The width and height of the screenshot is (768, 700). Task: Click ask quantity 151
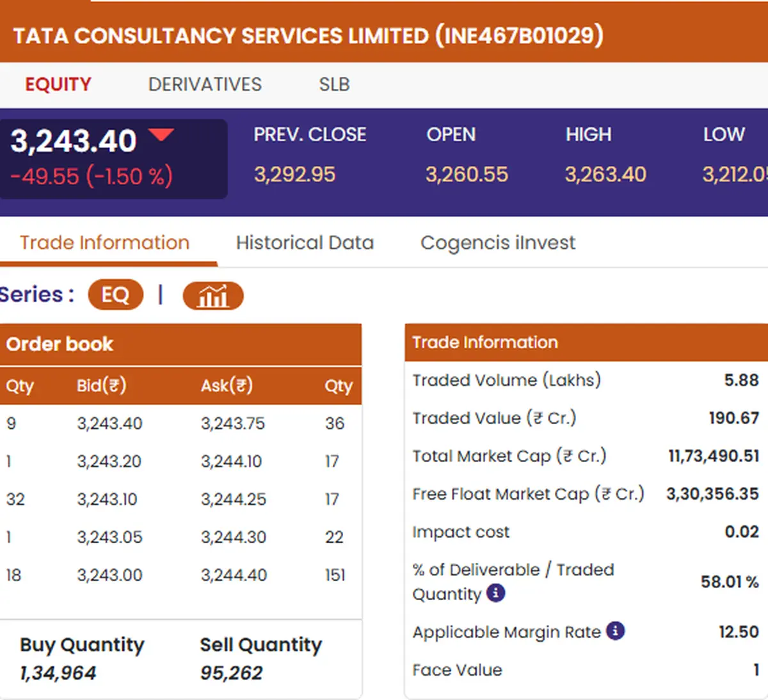coord(335,575)
